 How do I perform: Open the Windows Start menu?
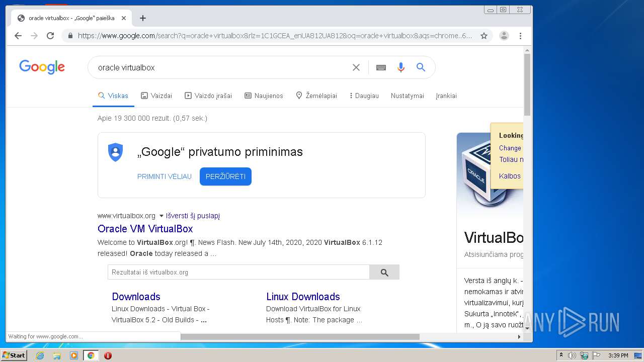coord(14,355)
